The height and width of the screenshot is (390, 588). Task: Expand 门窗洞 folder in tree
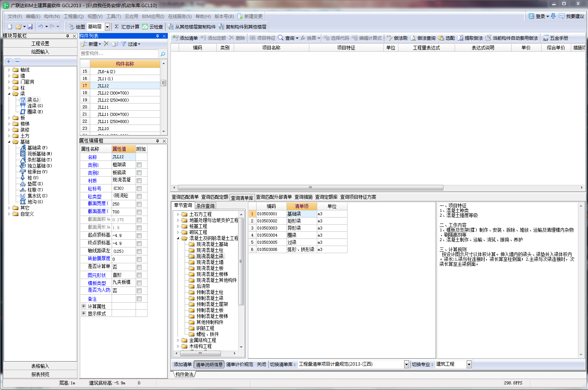[9, 82]
